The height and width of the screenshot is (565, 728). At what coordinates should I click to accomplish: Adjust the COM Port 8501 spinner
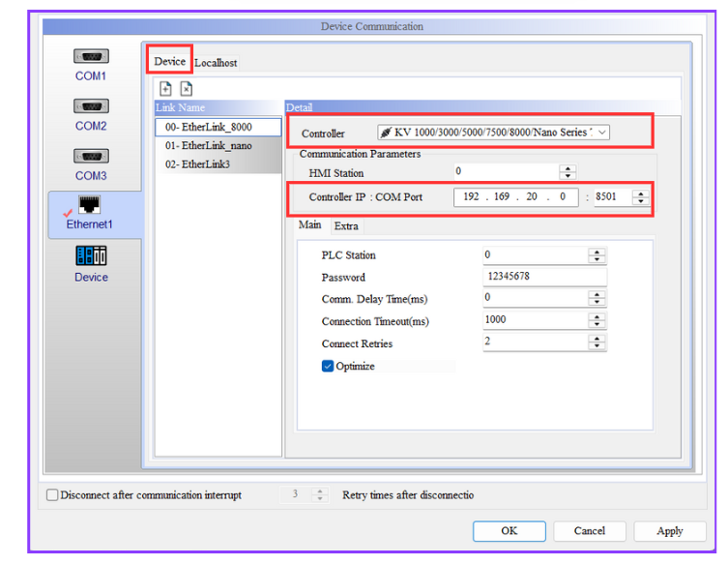coord(640,197)
